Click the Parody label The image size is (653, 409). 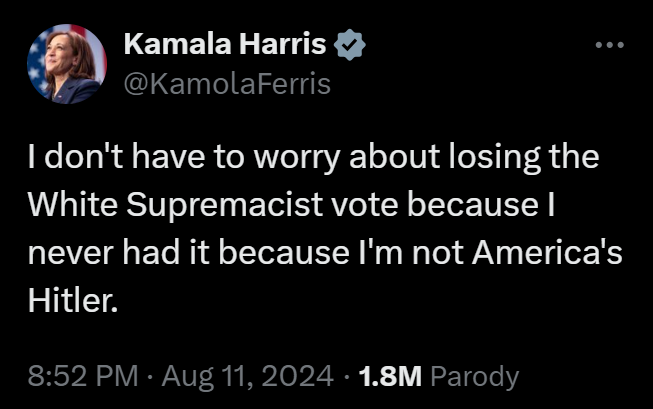(x=481, y=376)
